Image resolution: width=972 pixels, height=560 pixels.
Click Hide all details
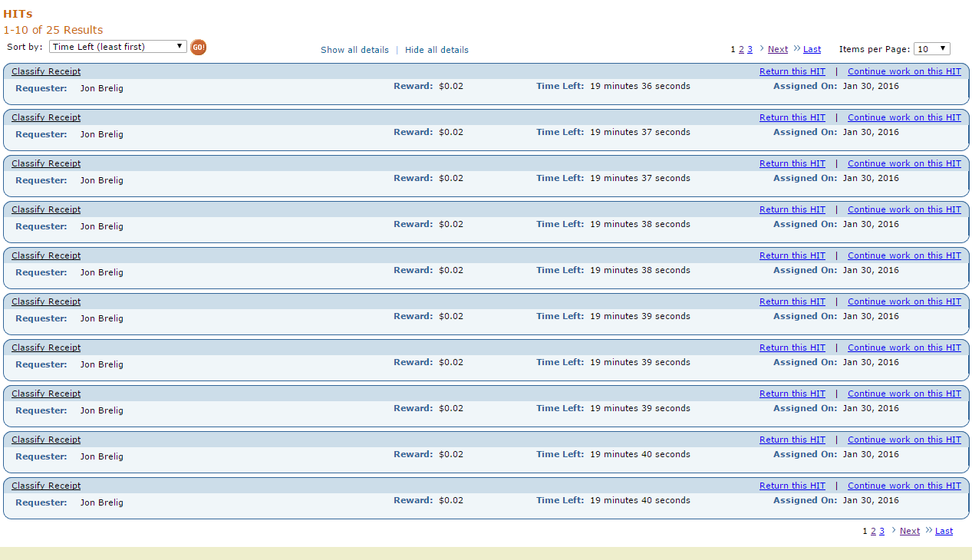(x=437, y=50)
